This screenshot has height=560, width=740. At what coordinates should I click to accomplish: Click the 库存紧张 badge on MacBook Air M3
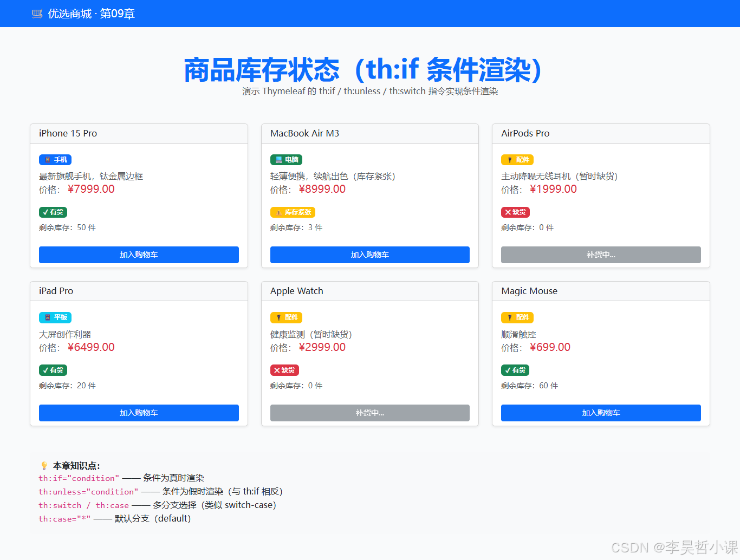pyautogui.click(x=293, y=212)
